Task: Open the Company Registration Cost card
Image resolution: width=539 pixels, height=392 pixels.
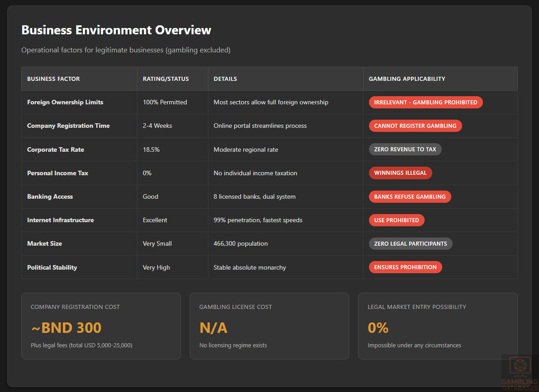Action: pos(101,326)
